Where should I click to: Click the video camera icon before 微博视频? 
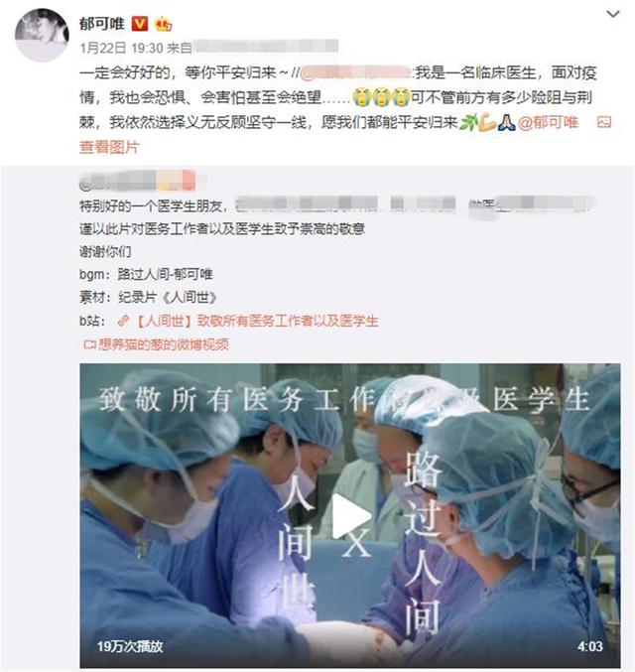(89, 344)
